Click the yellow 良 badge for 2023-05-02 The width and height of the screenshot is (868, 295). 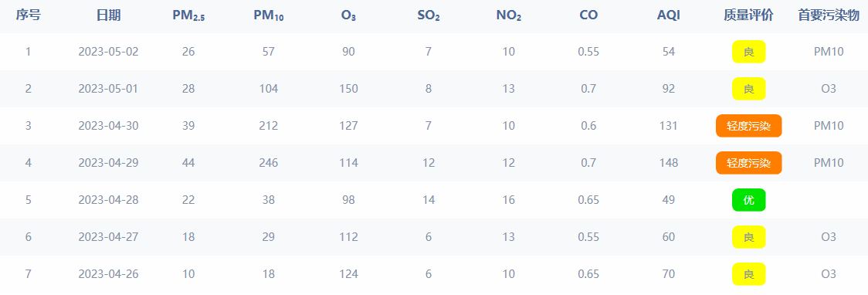coord(748,52)
